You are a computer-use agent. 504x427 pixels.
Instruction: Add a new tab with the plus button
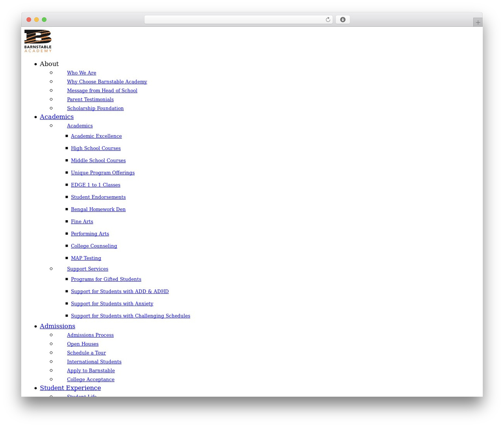(478, 22)
